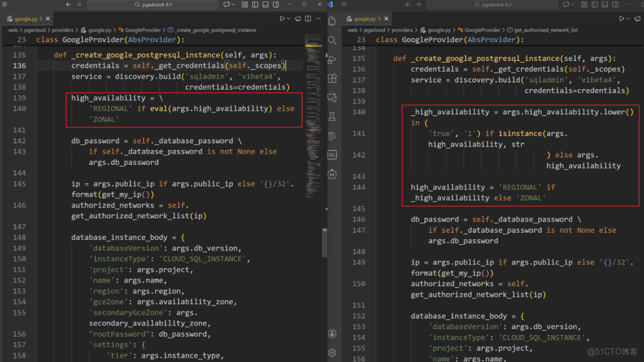Open the run configuration dropdown chevron
The image size is (644, 362).
[x=289, y=18]
